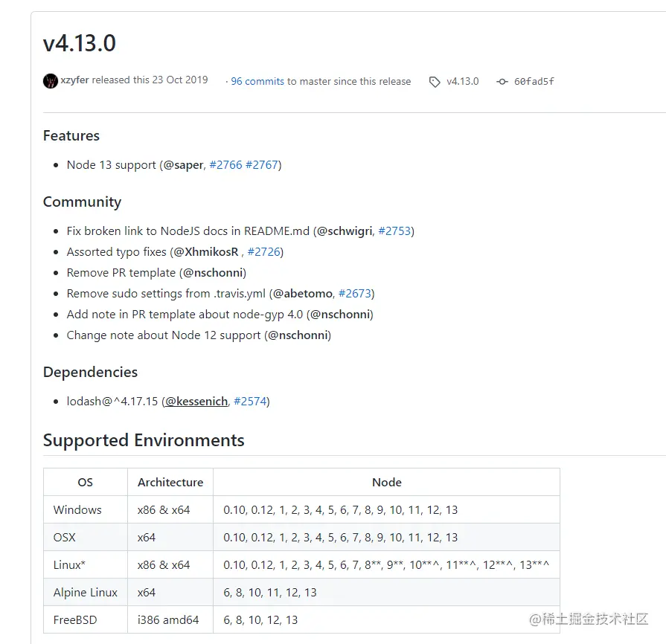This screenshot has height=644, width=666.
Task: Click the OSX table cell
Action: [x=86, y=537]
